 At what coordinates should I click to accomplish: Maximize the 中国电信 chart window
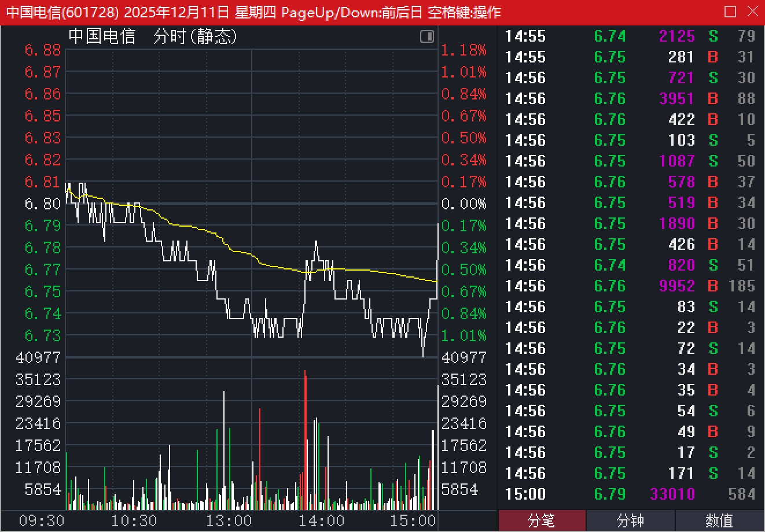coord(730,12)
